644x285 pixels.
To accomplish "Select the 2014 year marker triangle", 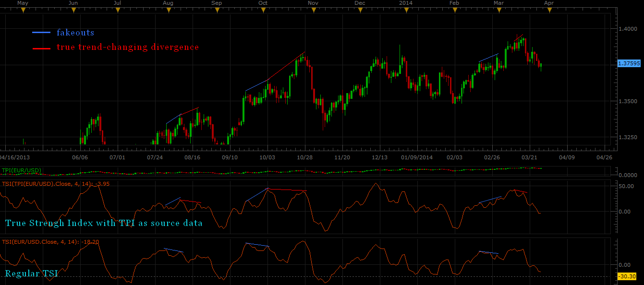I will [x=406, y=10].
